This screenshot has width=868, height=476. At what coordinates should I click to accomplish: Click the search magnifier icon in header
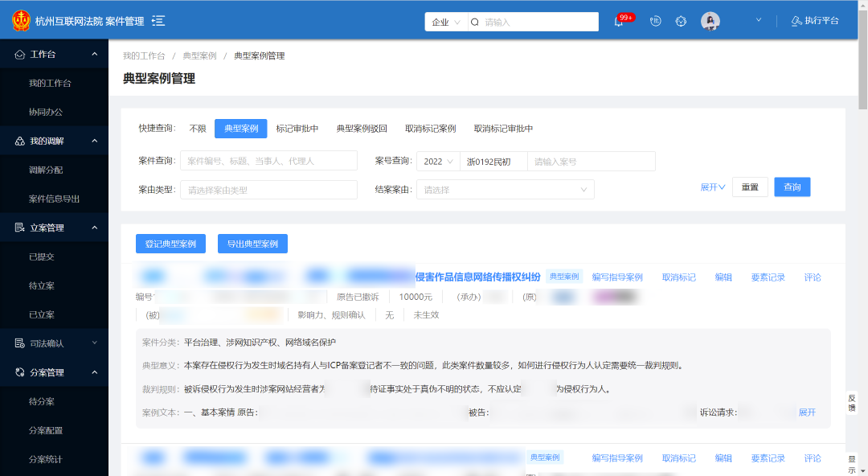click(x=475, y=23)
